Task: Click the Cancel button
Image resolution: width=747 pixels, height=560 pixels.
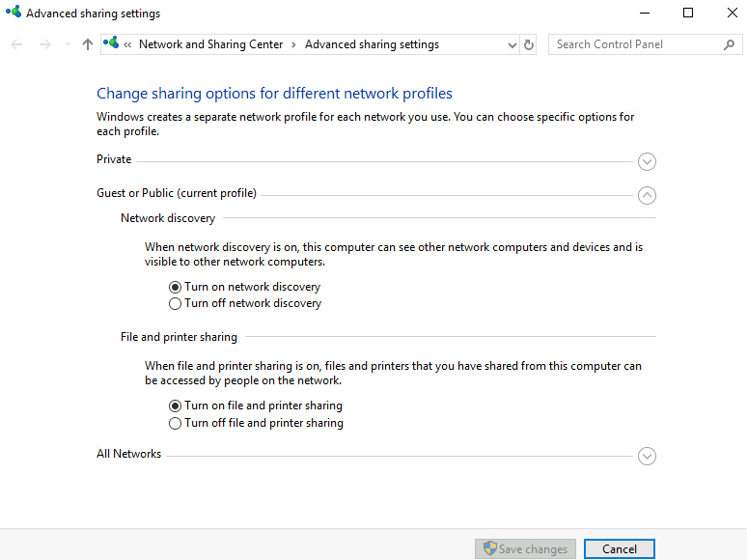Action: point(619,549)
